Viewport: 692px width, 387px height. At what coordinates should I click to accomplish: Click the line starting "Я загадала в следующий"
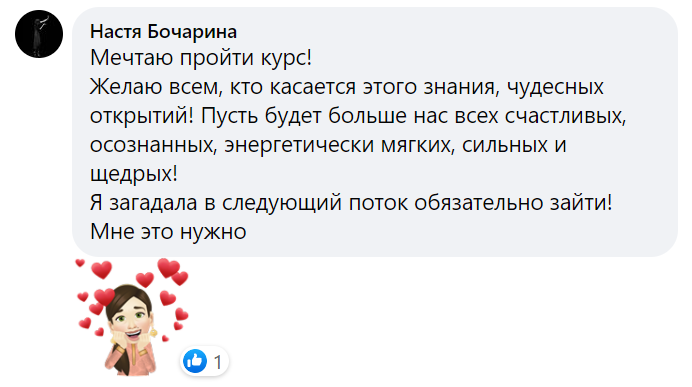point(351,203)
